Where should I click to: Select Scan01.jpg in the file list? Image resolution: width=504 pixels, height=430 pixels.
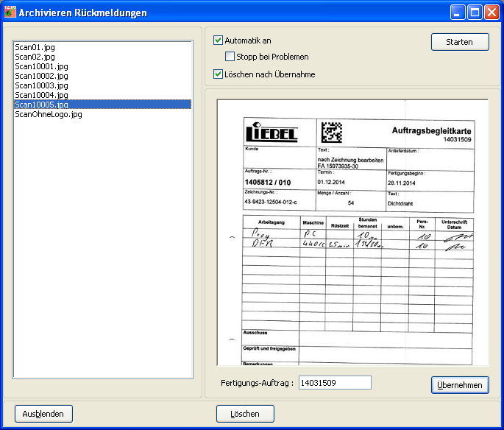[x=35, y=47]
